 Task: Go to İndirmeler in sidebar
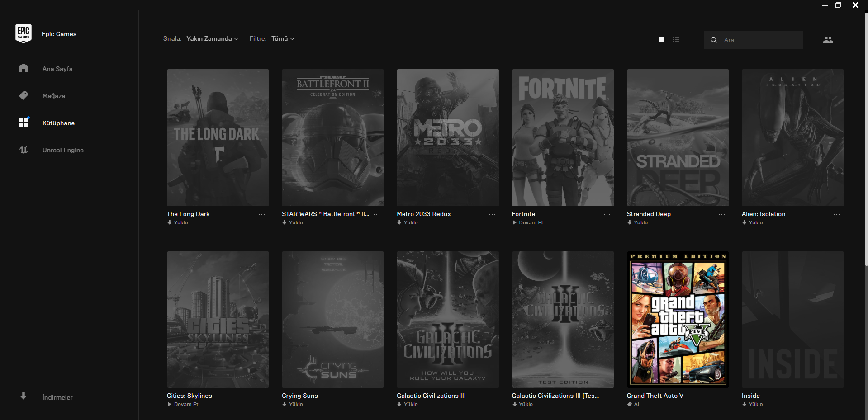[57, 397]
